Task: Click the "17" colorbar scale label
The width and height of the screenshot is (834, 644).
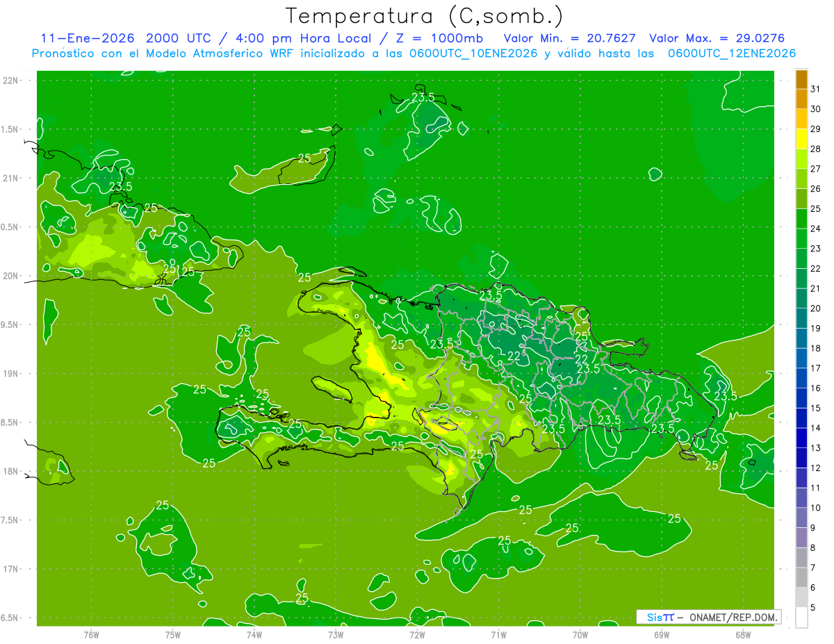Action: pyautogui.click(x=816, y=369)
